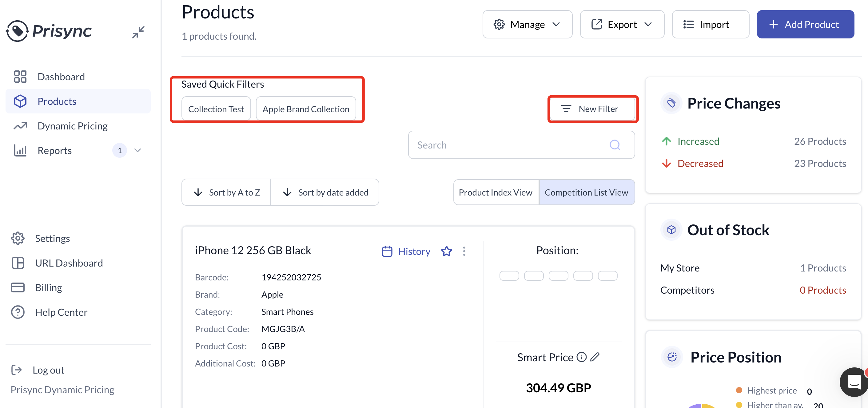Click the 304.49 GBP smart price

[558, 387]
